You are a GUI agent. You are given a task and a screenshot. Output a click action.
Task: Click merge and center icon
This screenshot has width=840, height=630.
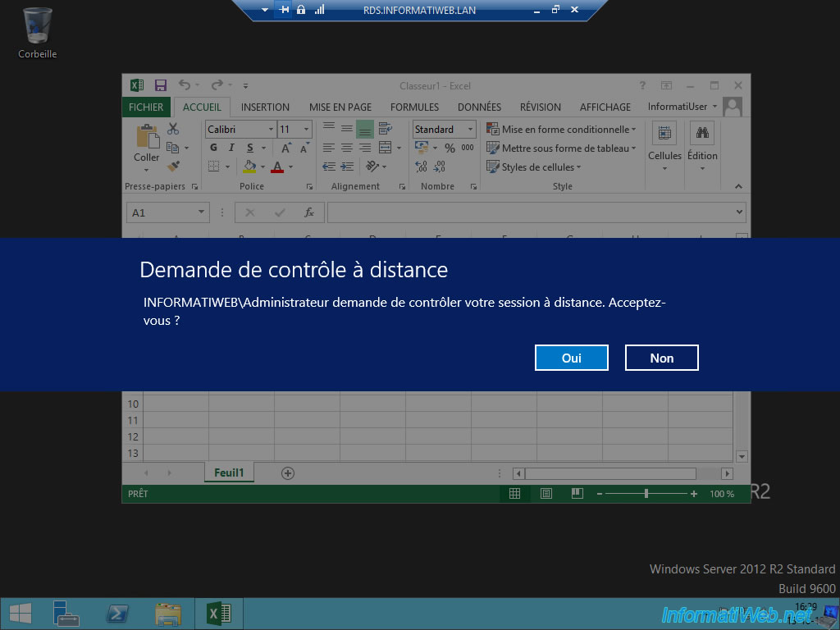pyautogui.click(x=386, y=148)
